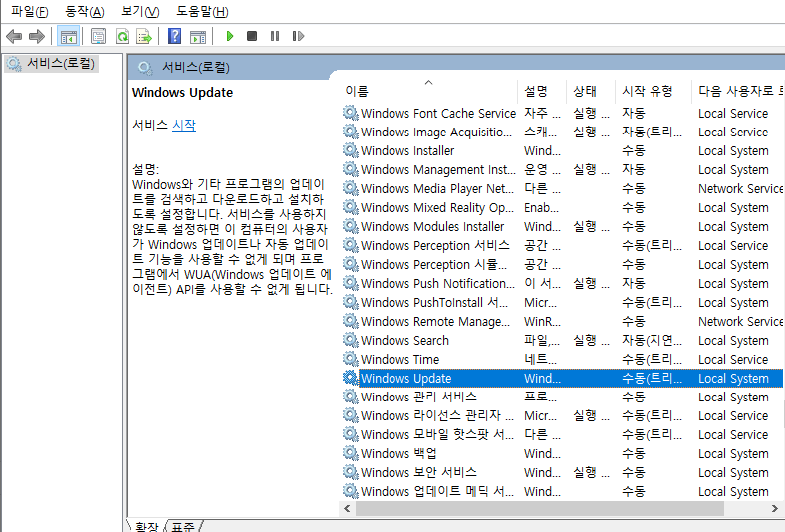Start service with green play icon

coord(230,36)
